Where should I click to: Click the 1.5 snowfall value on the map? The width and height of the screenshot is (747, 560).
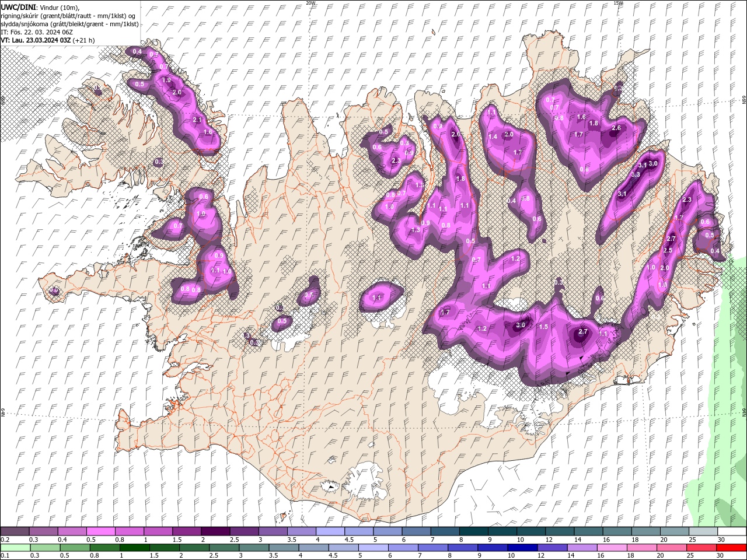pyautogui.click(x=543, y=327)
